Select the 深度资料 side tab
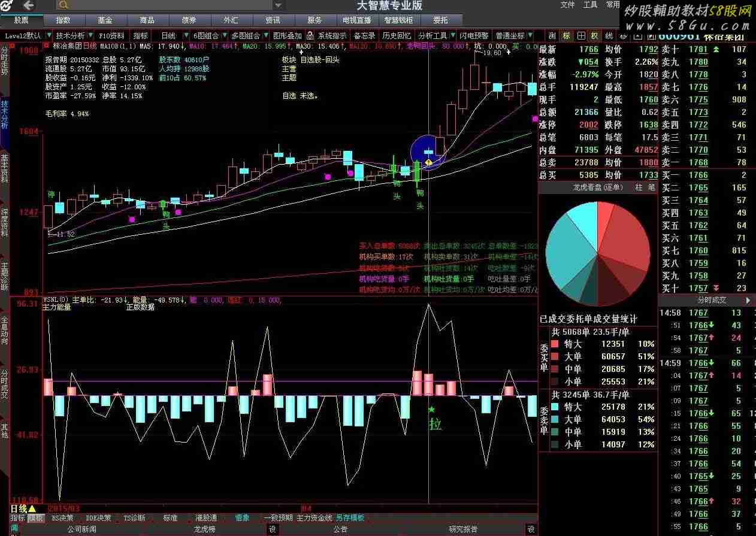 pos(5,222)
